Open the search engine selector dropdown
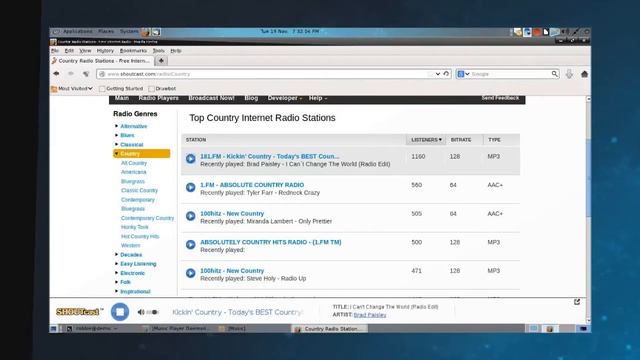640x360 pixels. [463, 74]
